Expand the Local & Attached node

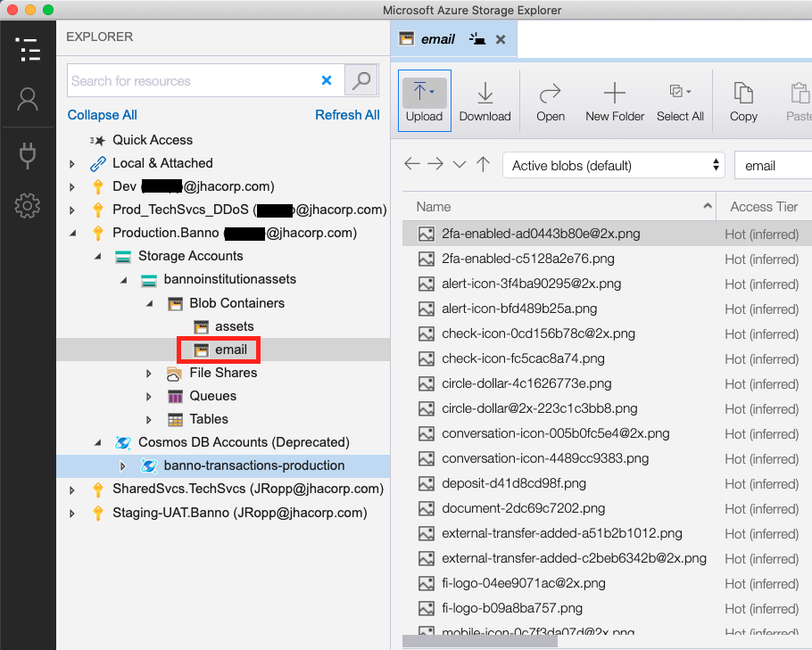click(72, 163)
